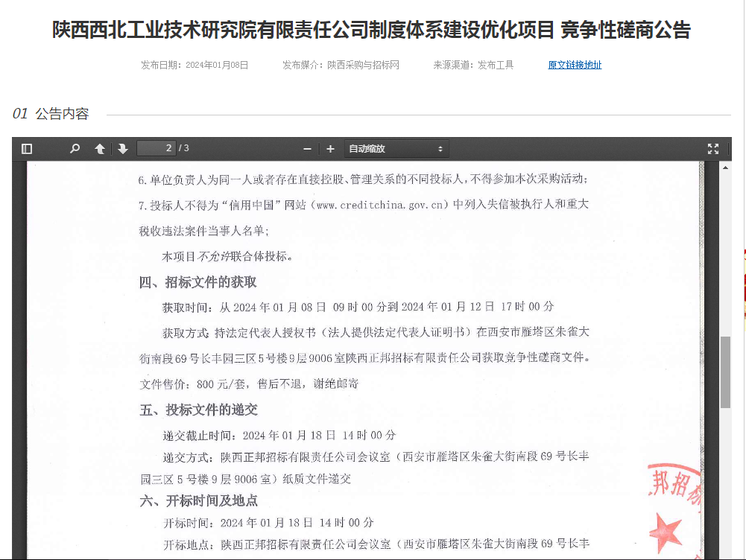Click the 获取时间 line
This screenshot has width=746, height=560.
tap(358, 307)
